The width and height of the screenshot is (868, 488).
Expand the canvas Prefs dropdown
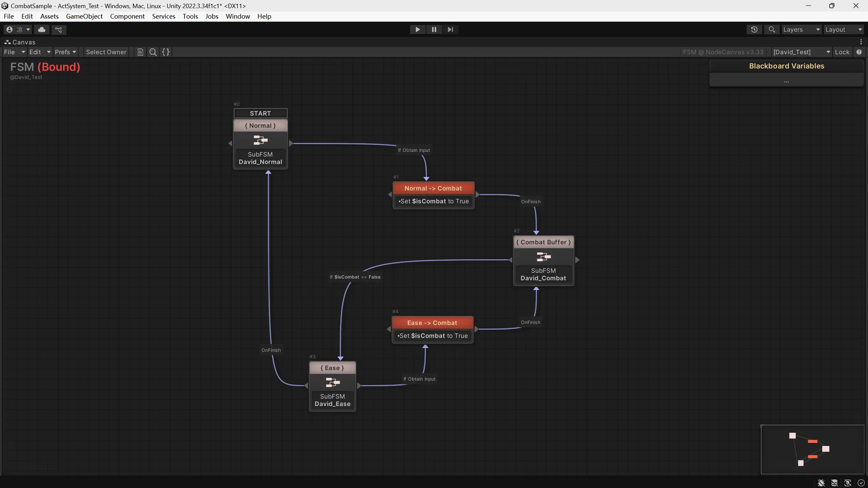pos(65,52)
